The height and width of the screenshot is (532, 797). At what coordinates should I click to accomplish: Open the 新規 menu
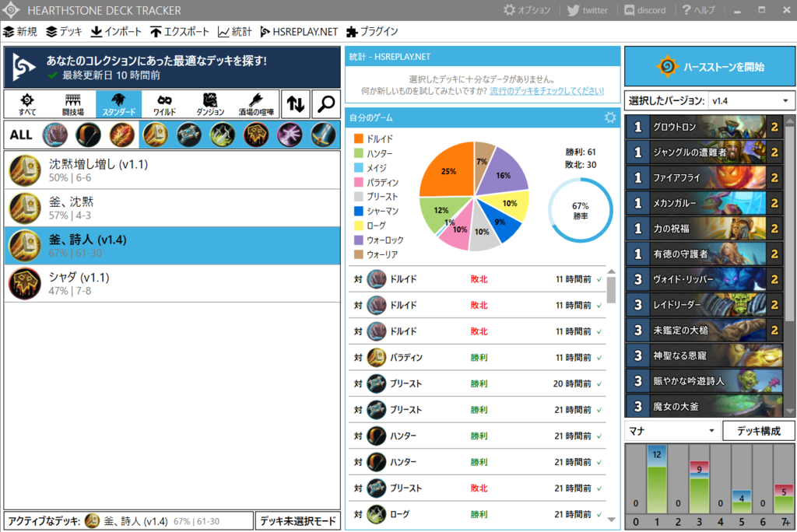[20, 32]
